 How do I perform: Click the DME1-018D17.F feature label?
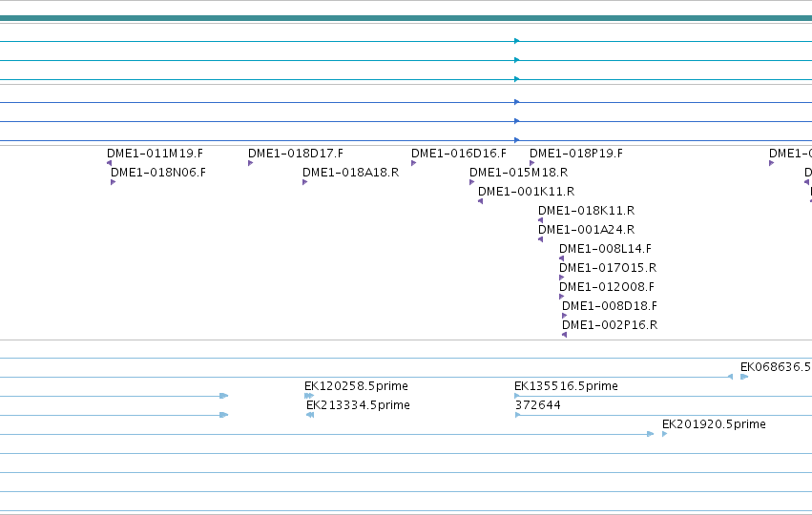(x=296, y=154)
